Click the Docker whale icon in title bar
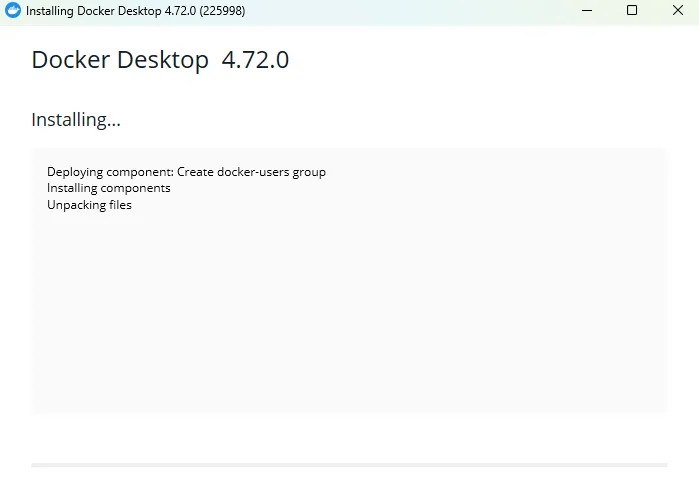 coord(13,10)
